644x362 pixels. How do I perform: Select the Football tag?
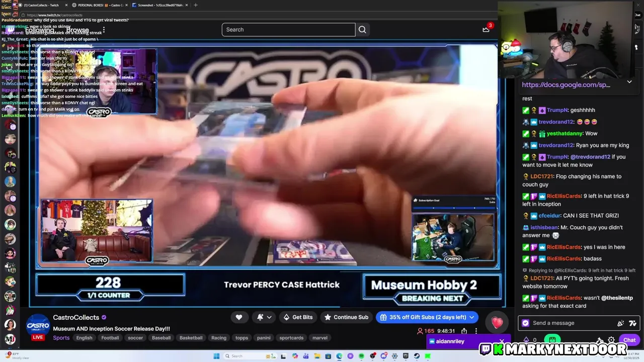110,338
